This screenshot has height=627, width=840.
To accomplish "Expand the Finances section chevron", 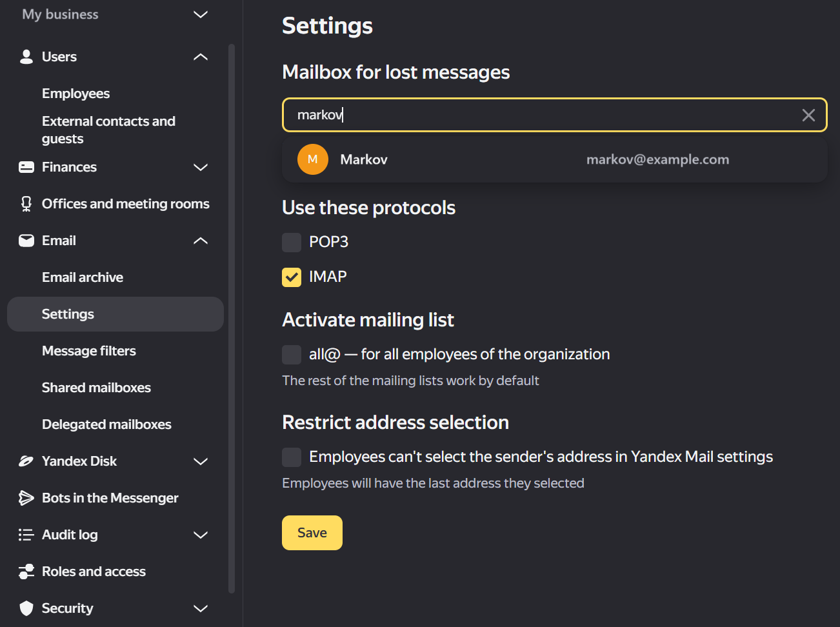I will tap(201, 167).
